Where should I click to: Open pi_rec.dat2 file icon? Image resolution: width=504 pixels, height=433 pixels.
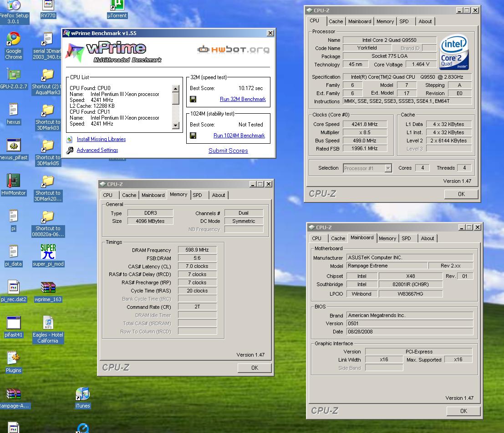point(14,287)
